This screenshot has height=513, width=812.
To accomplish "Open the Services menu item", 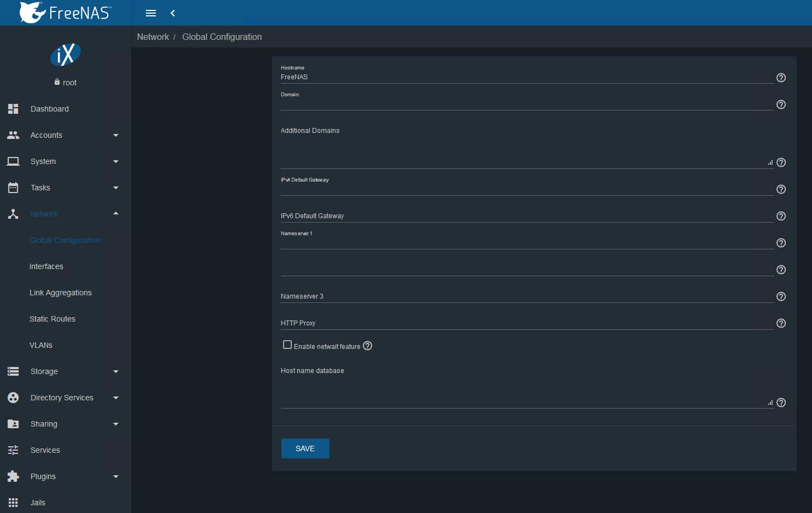I will pyautogui.click(x=45, y=450).
